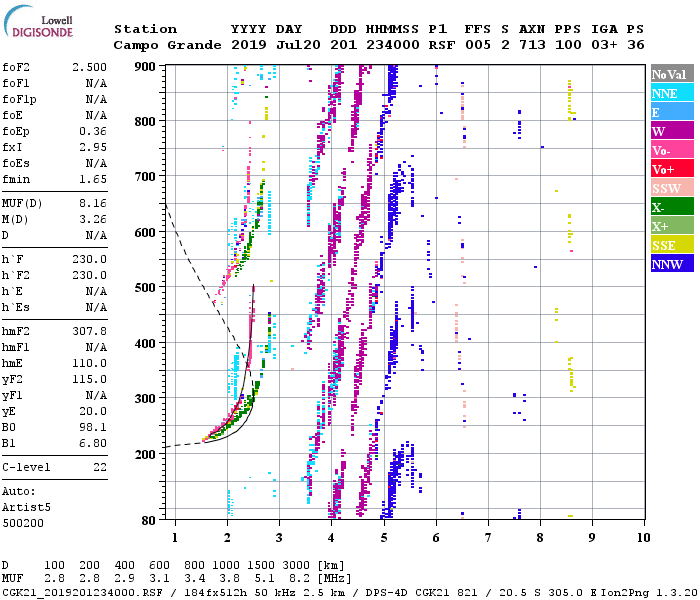The height and width of the screenshot is (600, 700).
Task: Click the 900 km height axis label
Action: [x=145, y=67]
